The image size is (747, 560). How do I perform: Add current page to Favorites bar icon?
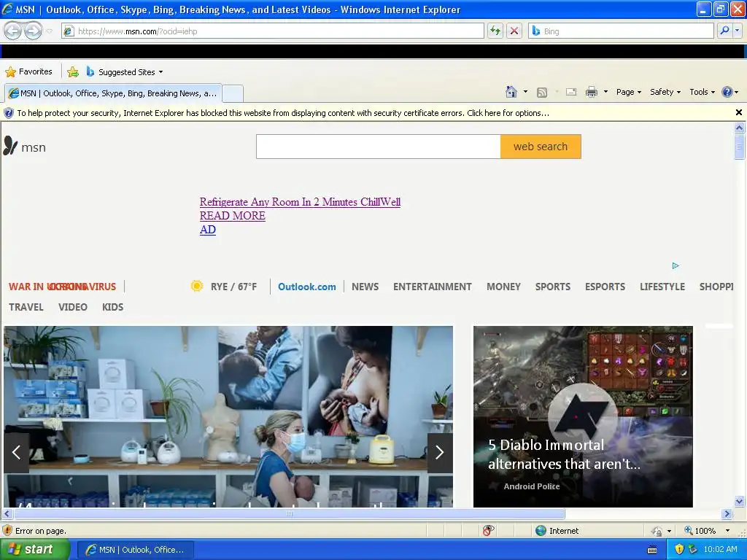pyautogui.click(x=73, y=72)
